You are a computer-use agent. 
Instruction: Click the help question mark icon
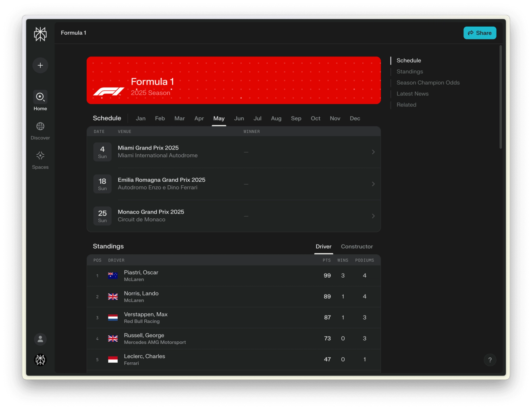(x=490, y=360)
